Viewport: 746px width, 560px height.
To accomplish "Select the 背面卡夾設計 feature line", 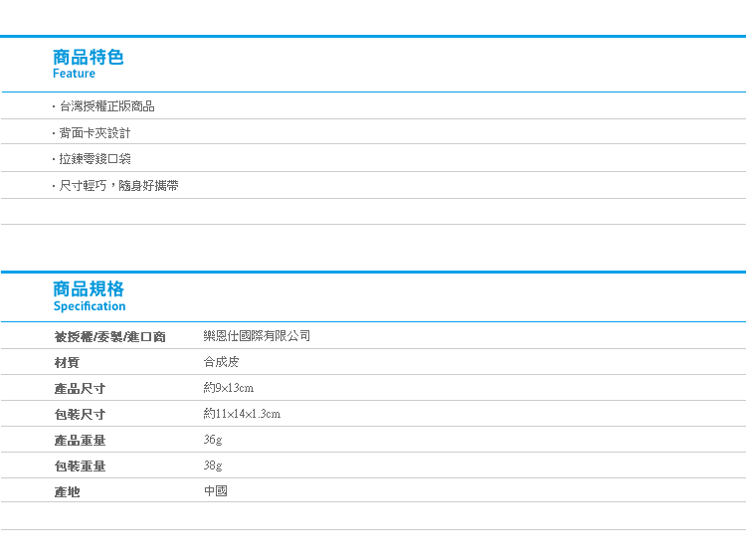I will [93, 133].
